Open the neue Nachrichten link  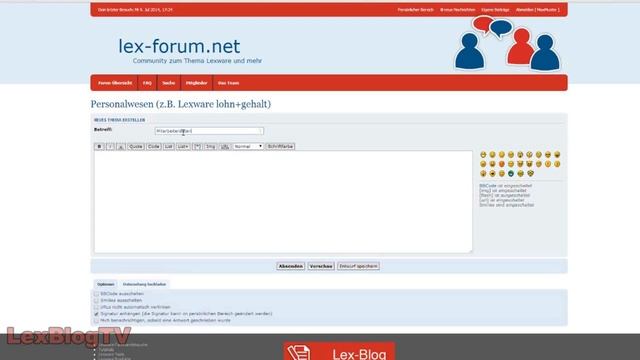(458, 10)
